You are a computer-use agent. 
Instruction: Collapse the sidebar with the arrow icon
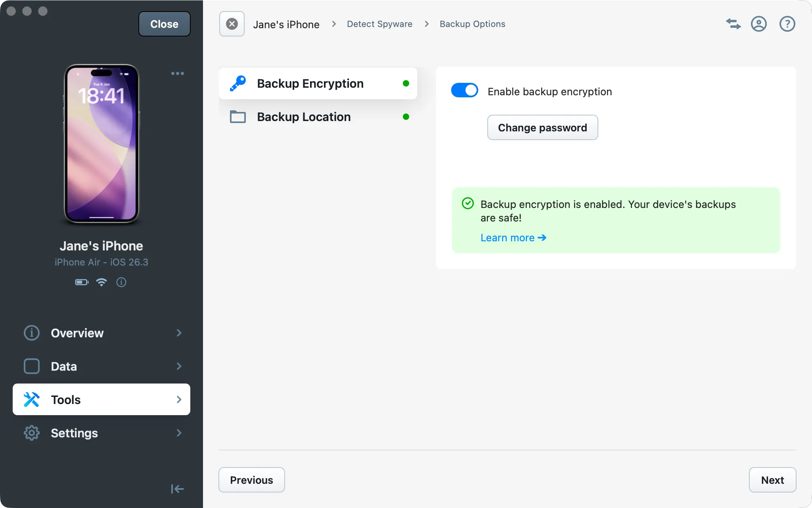pyautogui.click(x=177, y=489)
